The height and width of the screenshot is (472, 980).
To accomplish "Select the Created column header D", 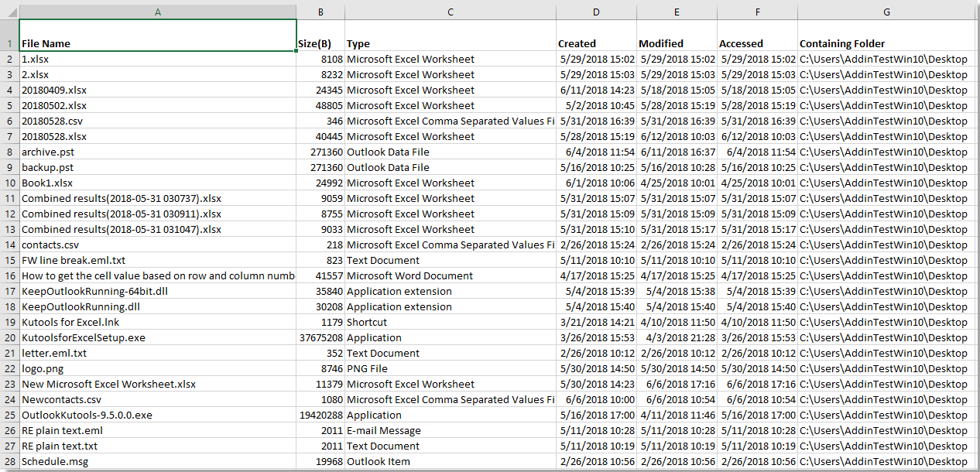I will [596, 12].
